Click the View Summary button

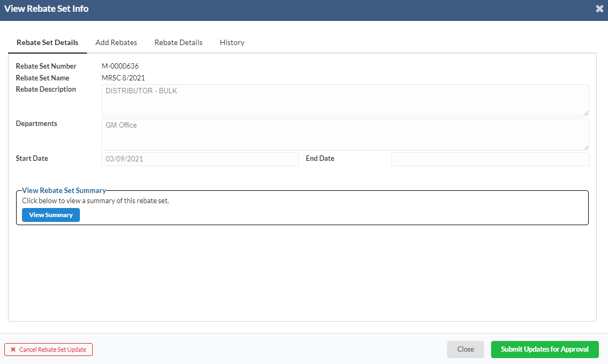click(x=51, y=215)
